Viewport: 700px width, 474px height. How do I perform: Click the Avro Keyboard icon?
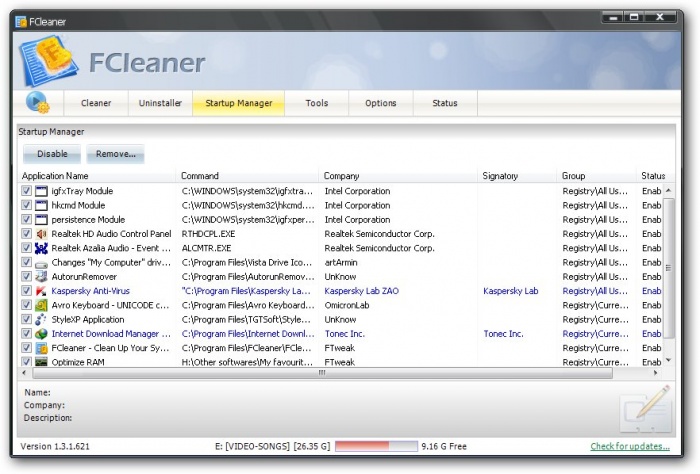[x=41, y=305]
